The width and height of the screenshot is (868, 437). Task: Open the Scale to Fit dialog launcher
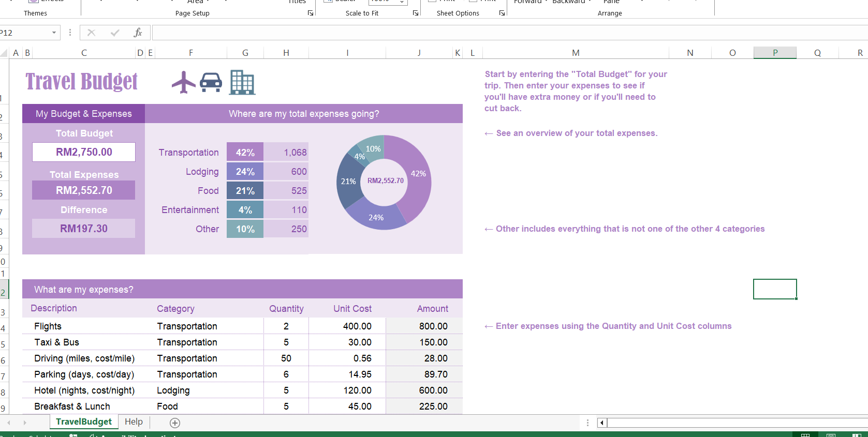(x=416, y=13)
